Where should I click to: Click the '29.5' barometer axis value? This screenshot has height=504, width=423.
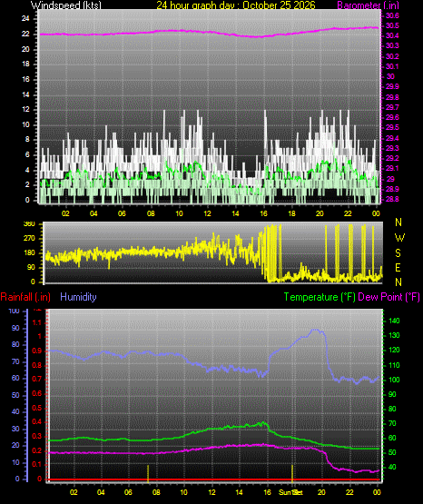coord(392,128)
